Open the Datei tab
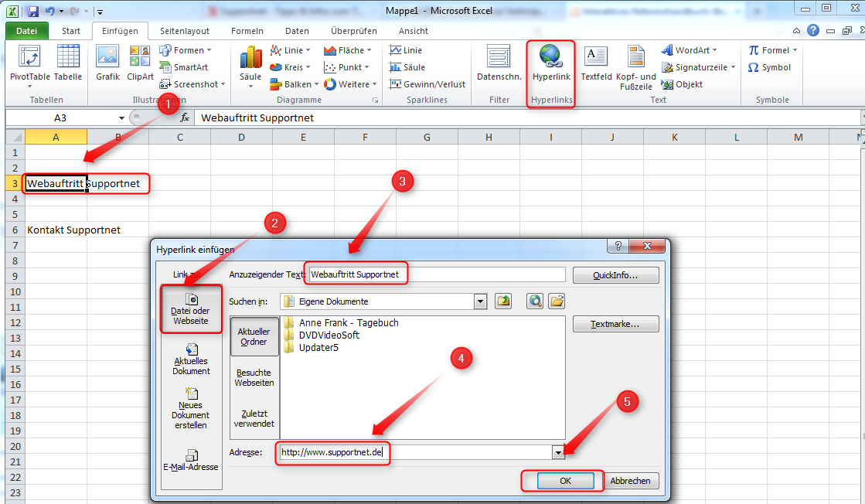 click(x=26, y=31)
